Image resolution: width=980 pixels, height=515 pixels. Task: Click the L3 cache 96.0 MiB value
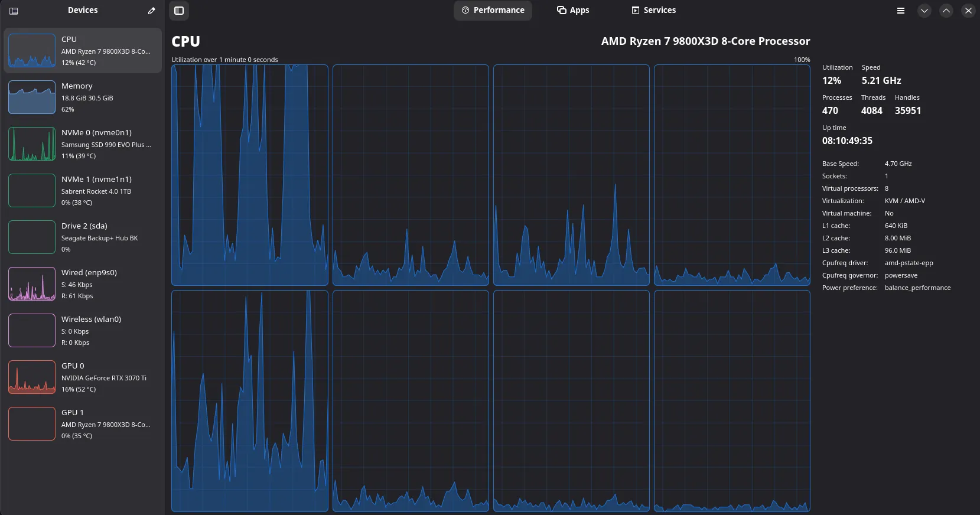[x=897, y=250]
